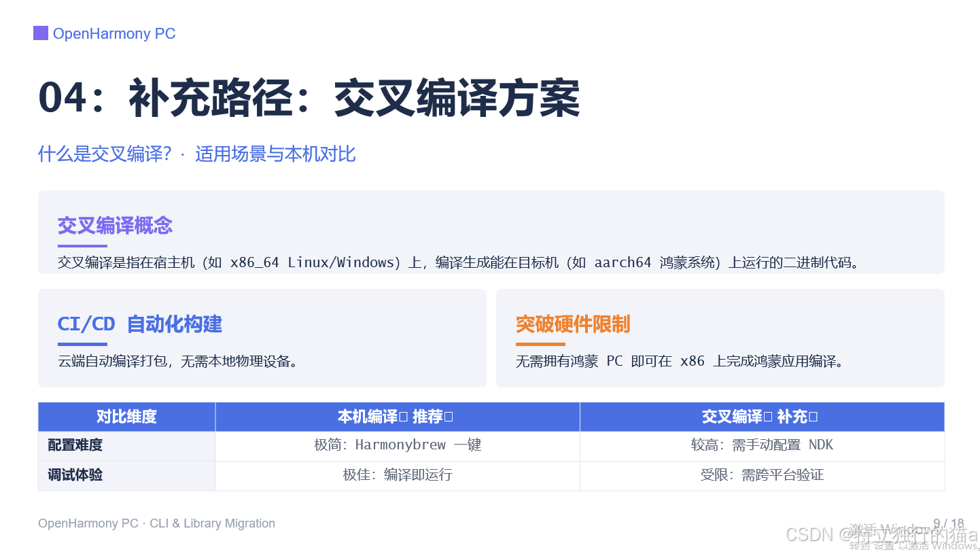This screenshot has height=552, width=980.
Task: Select the title 04:补充路径:交叉编译方案
Action: [309, 99]
